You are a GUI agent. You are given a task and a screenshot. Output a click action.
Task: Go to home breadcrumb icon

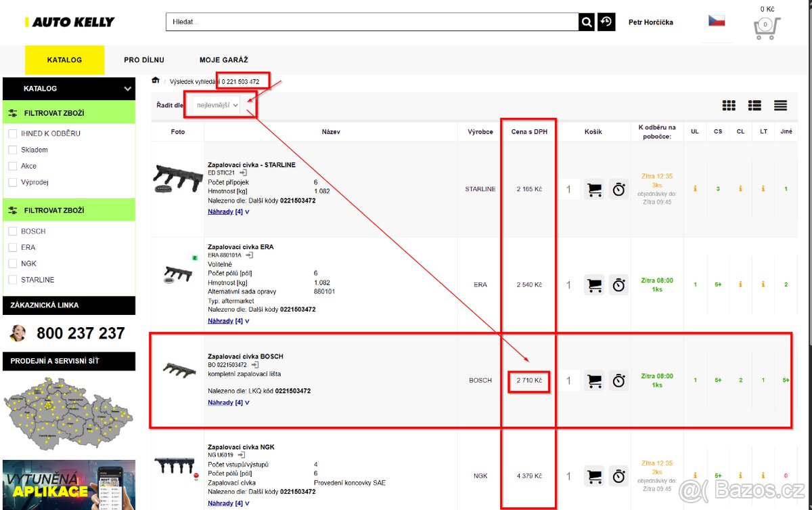pos(156,81)
